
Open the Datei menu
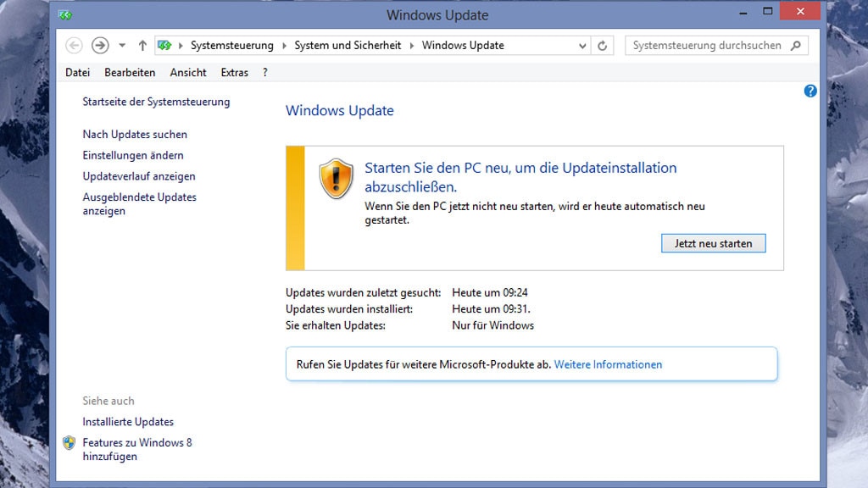(x=77, y=72)
